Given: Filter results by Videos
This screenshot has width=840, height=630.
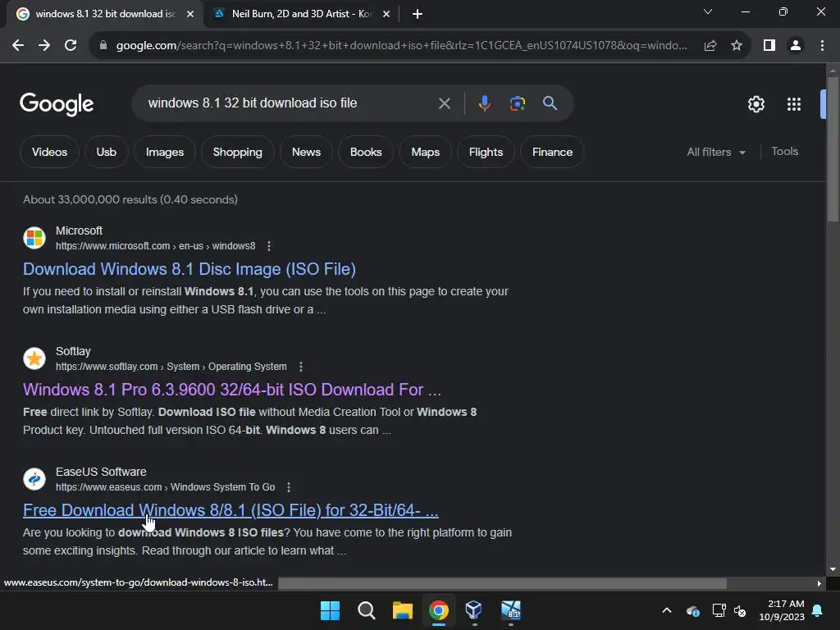Looking at the screenshot, I should click(x=49, y=152).
